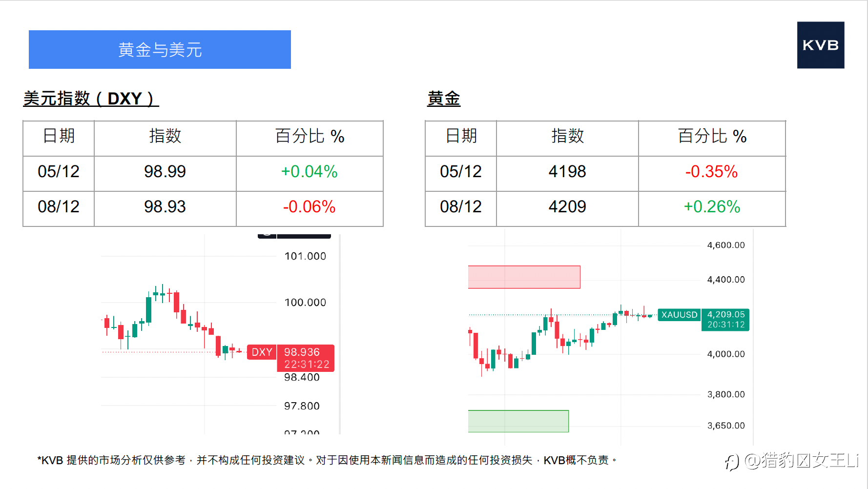
Task: Click the gold 4,209.05 price tag
Action: pos(725,320)
